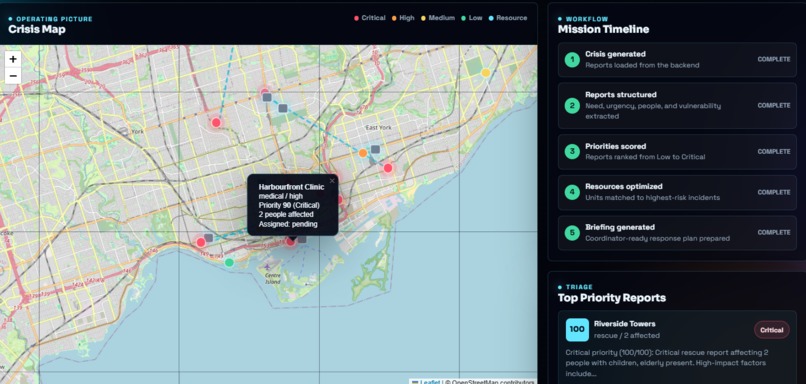Click 'Assigned: pending' in popup
This screenshot has width=806, height=384.
288,224
